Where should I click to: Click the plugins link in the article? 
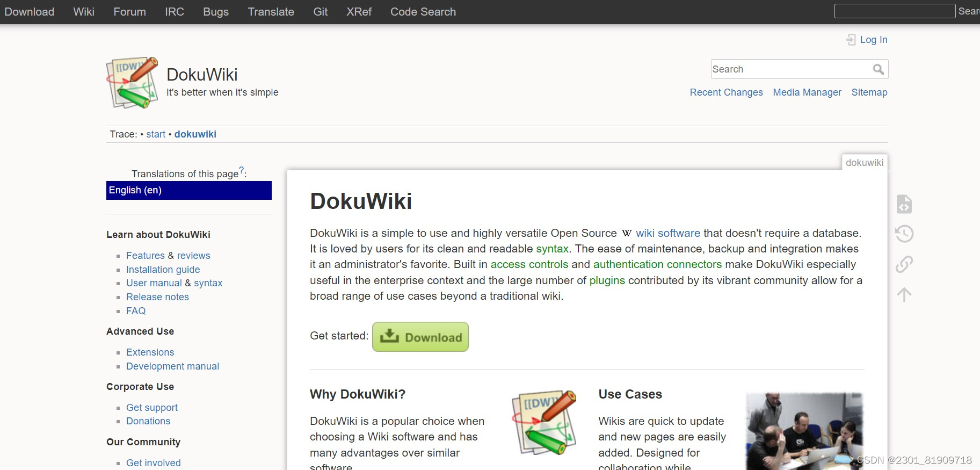(x=607, y=280)
